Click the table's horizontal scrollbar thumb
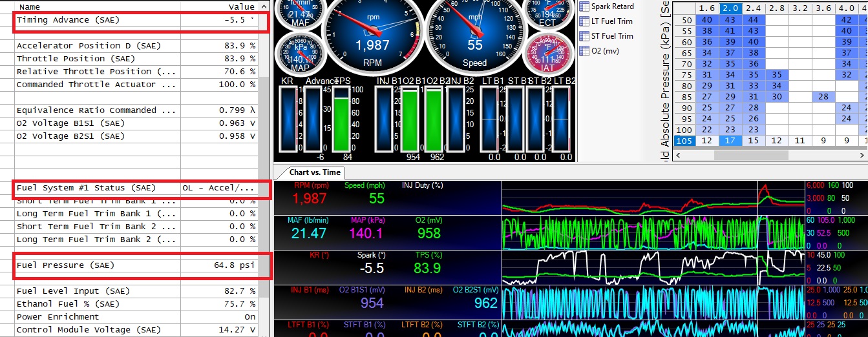Screen dimensions: 868x337 (750, 156)
